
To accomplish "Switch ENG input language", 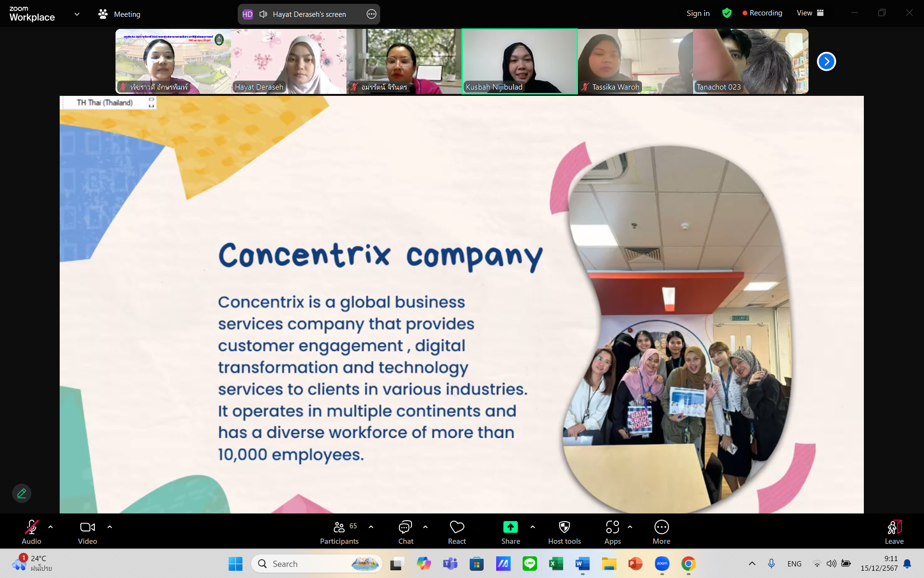I will point(795,564).
